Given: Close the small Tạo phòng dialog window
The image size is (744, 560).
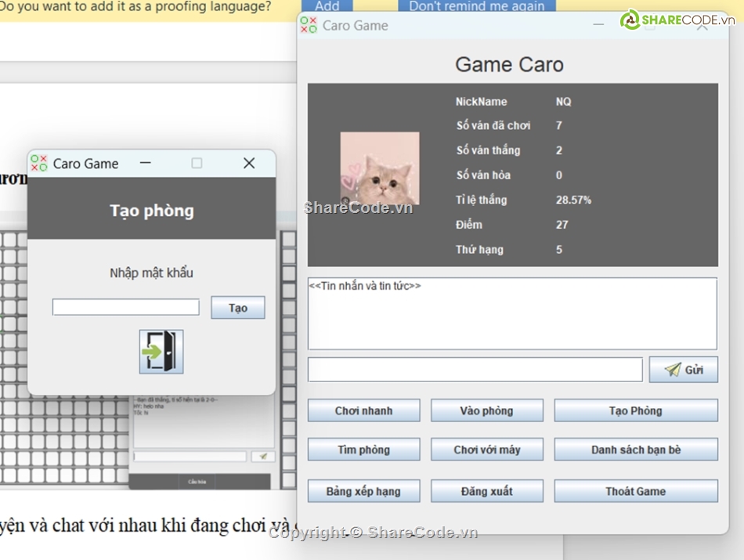Looking at the screenshot, I should pyautogui.click(x=249, y=163).
